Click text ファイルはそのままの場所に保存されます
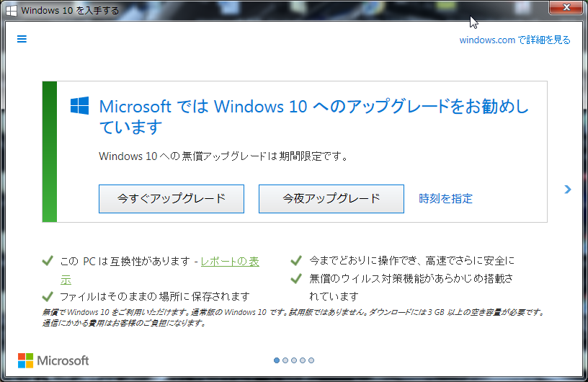This screenshot has width=588, height=382. point(155,297)
